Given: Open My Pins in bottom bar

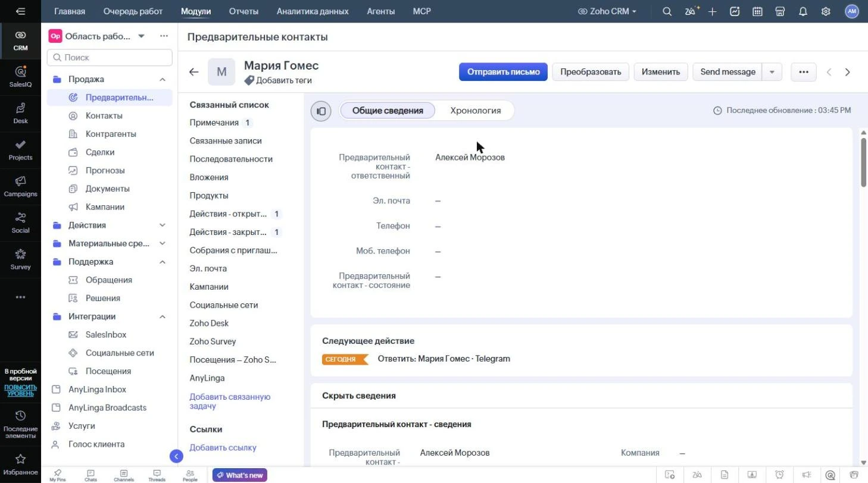Looking at the screenshot, I should point(58,475).
